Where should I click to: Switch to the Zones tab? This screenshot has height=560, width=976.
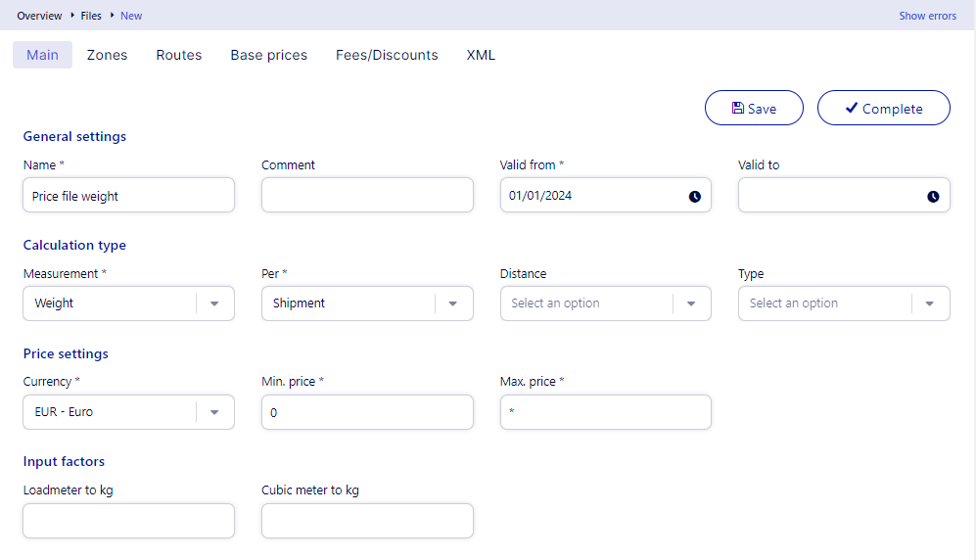click(107, 55)
